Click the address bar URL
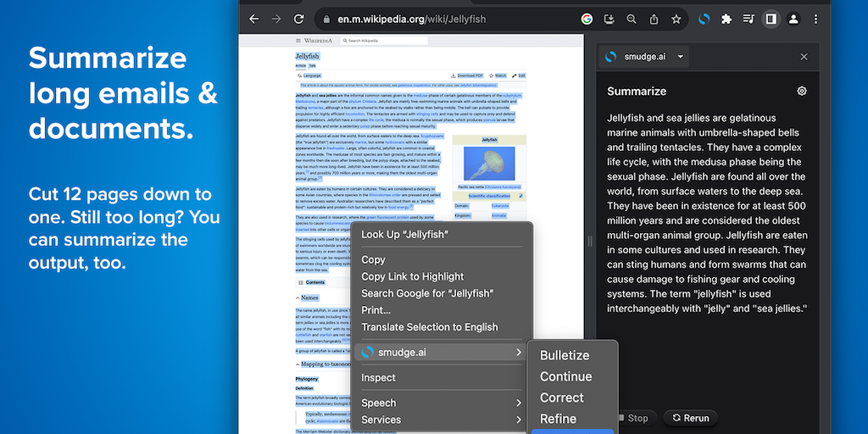Screen dimensions: 868x434 click(x=412, y=19)
